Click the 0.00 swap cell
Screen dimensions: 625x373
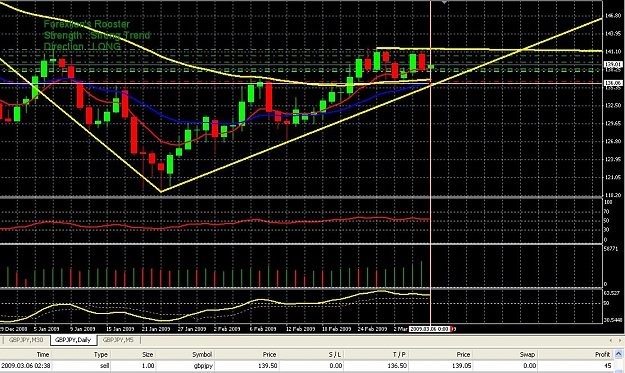(x=529, y=366)
